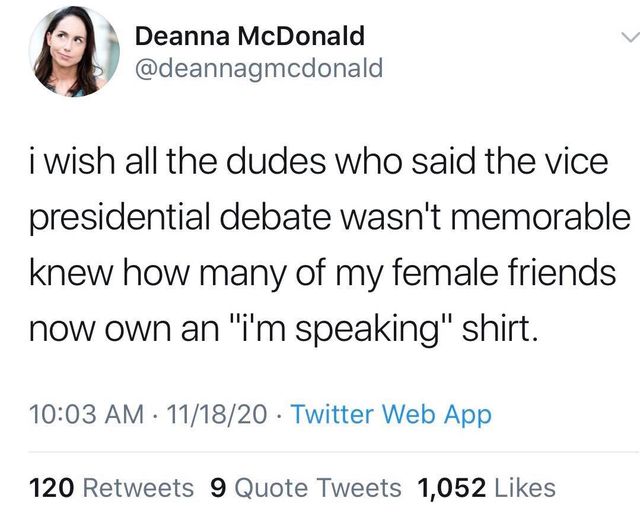Open the tweet options chevron menu
Screen dimensions: 640x517
(x=627, y=39)
